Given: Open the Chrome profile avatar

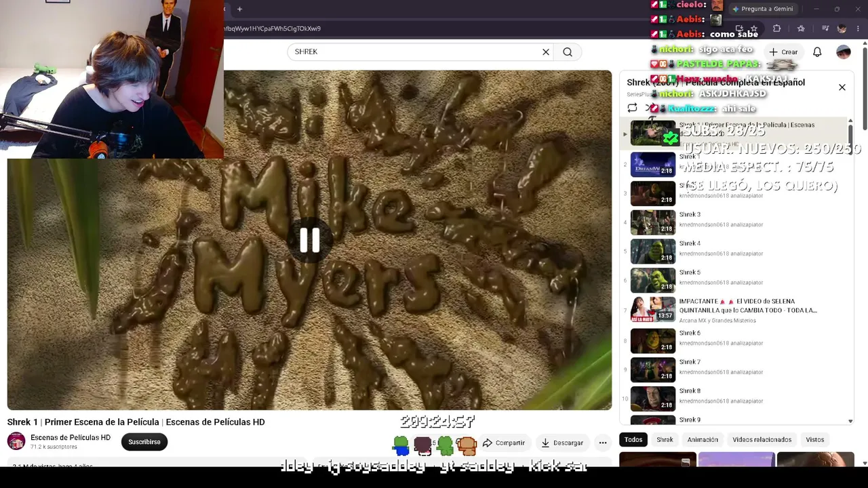Looking at the screenshot, I should pyautogui.click(x=842, y=28).
